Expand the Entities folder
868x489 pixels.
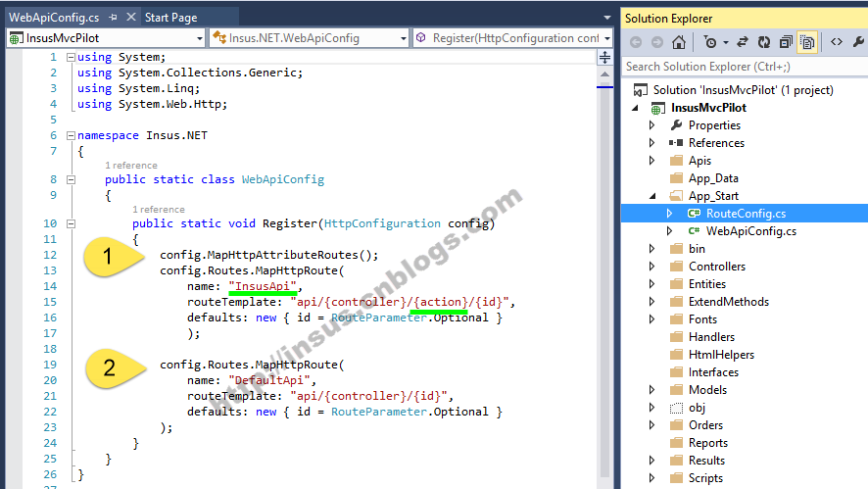(652, 284)
